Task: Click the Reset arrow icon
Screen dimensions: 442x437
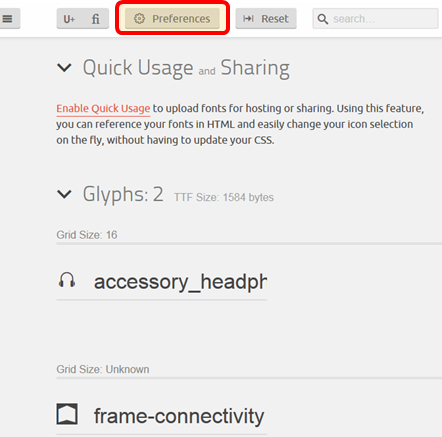Action: tap(248, 19)
